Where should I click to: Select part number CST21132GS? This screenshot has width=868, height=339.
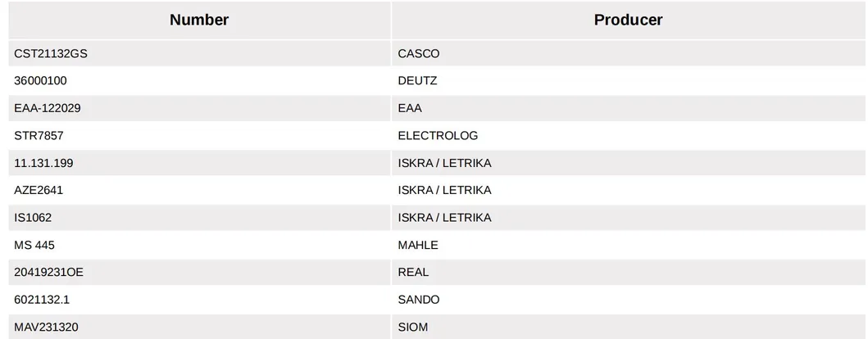[49, 54]
